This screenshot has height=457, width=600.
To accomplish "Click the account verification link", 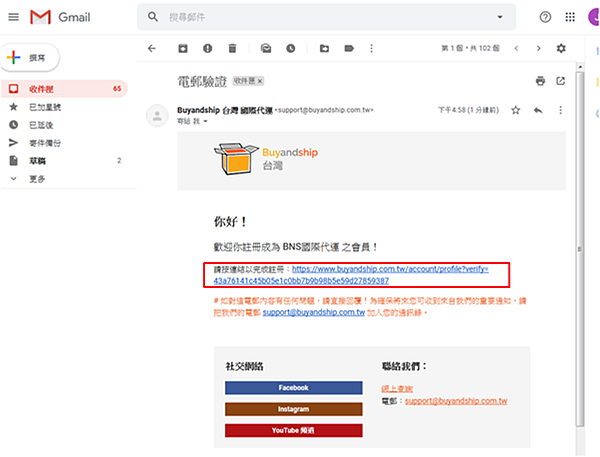I will pos(351,275).
